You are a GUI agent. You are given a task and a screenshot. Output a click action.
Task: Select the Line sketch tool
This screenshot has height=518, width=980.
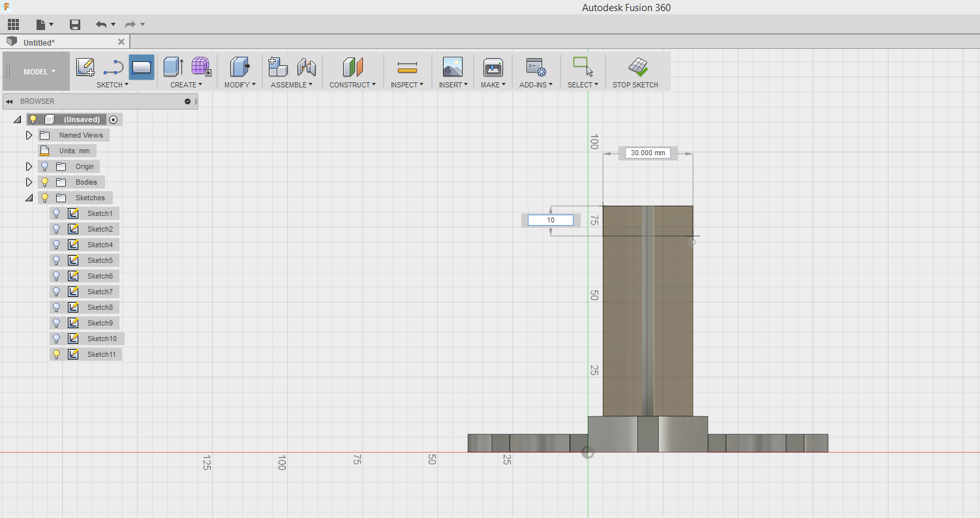[x=114, y=67]
